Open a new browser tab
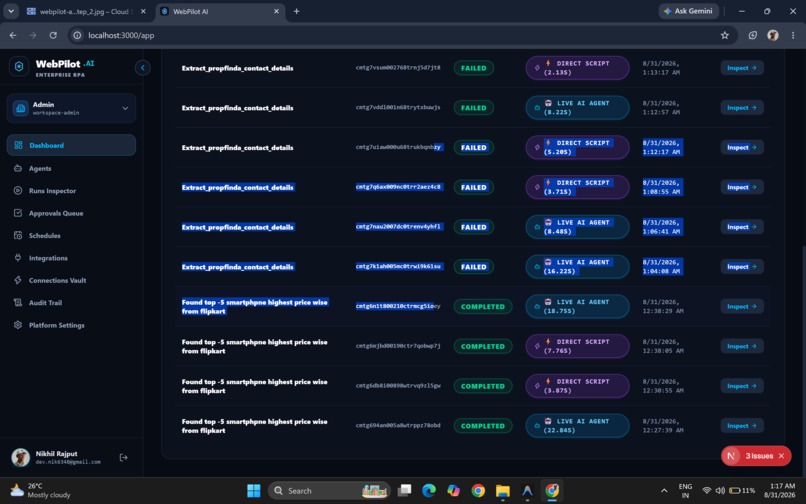Screen dimensions: 806x504 tap(297, 11)
